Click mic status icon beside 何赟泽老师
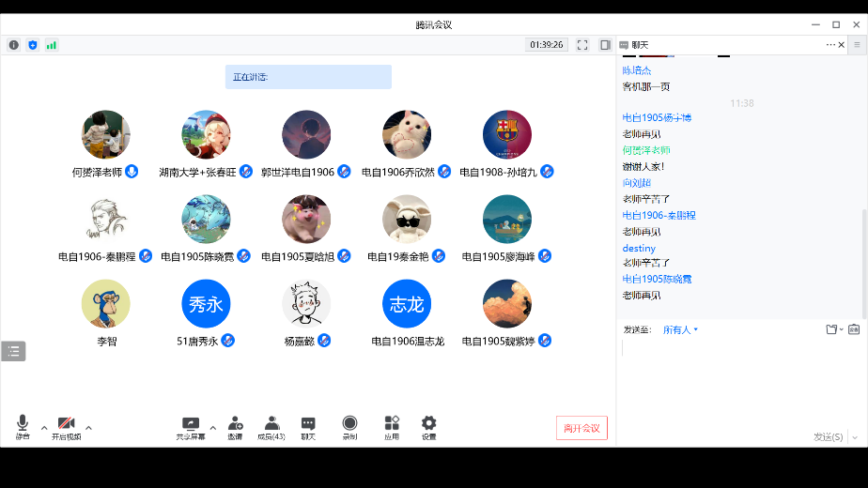 (x=132, y=172)
